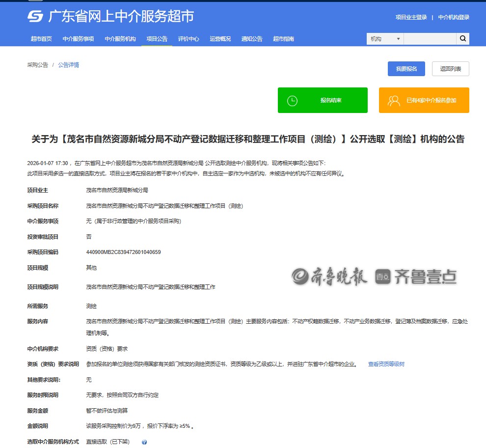This screenshot has height=448, width=486.
Task: Click the blue help question mark icon
Action: [x=144, y=442]
